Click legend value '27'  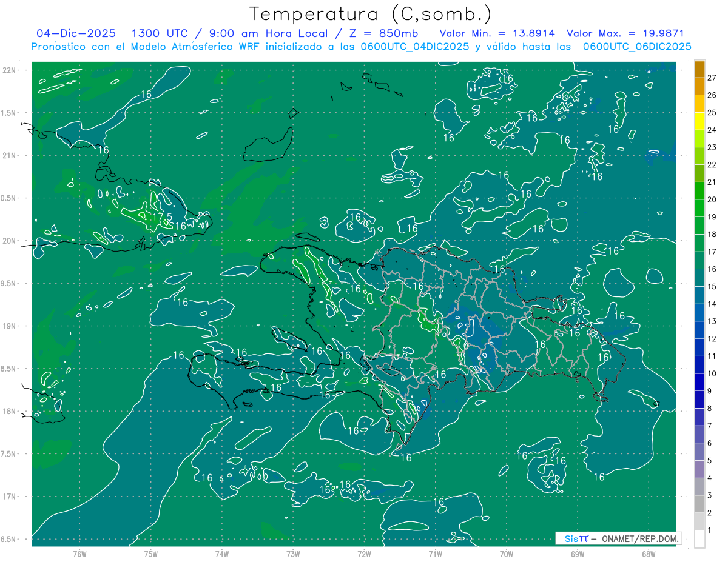pos(712,78)
